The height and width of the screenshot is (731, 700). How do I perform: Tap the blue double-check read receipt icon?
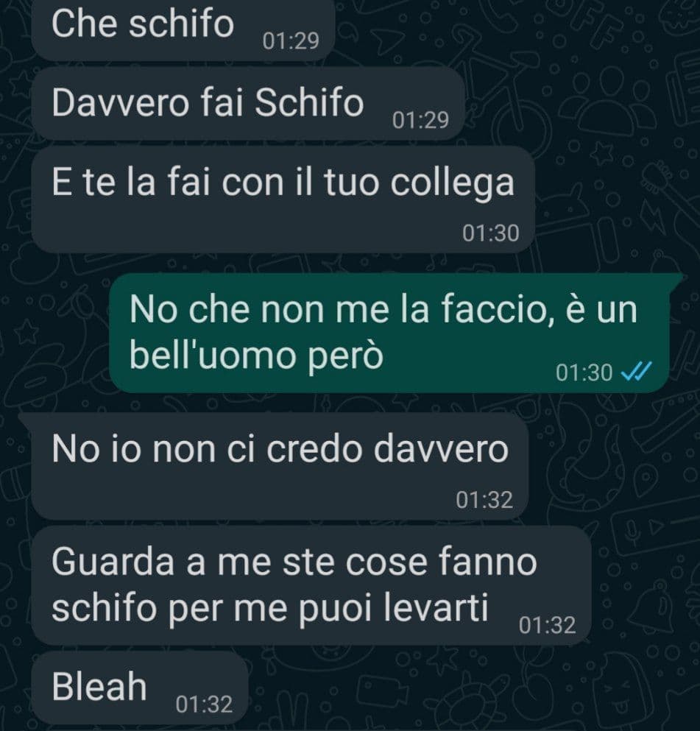pyautogui.click(x=637, y=372)
